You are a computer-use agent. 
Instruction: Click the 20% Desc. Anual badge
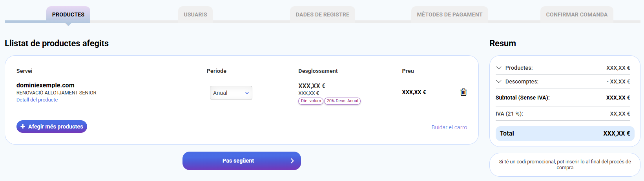point(342,101)
